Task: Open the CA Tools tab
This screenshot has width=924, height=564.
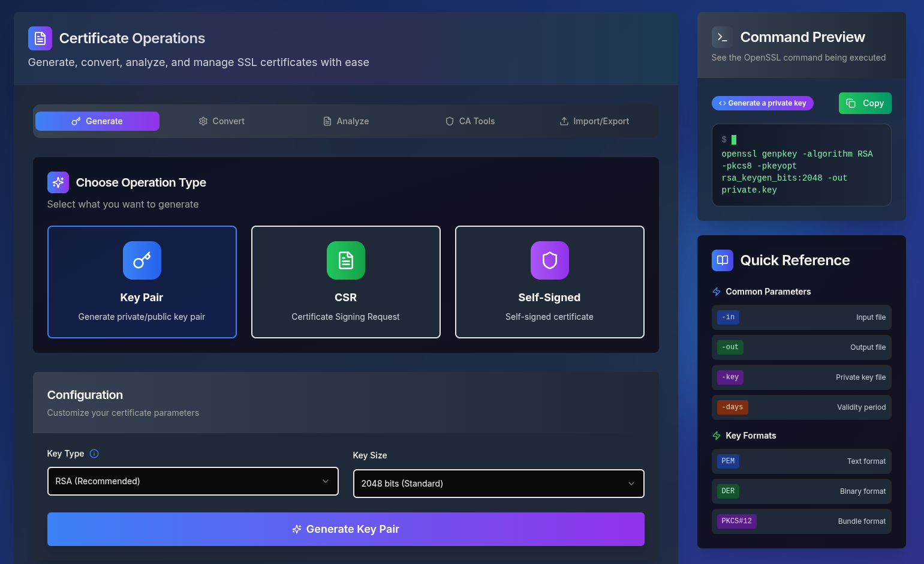Action: tap(470, 121)
